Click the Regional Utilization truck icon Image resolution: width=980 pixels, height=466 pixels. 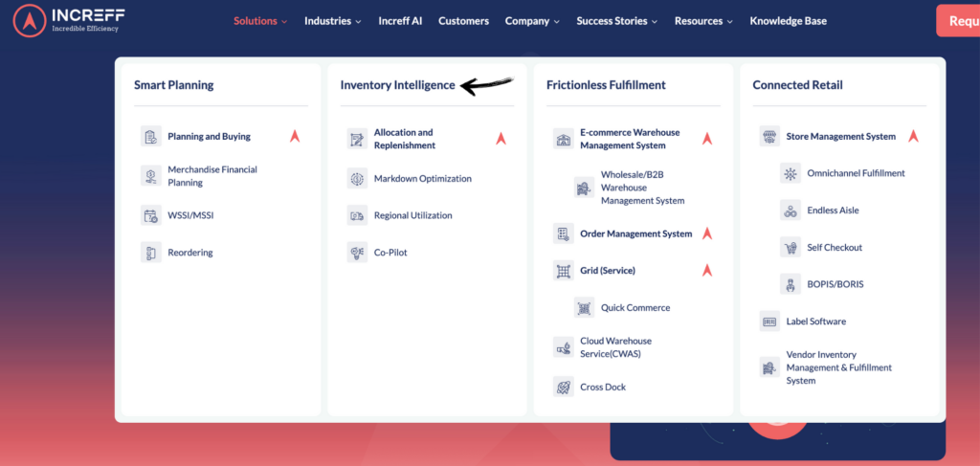357,216
